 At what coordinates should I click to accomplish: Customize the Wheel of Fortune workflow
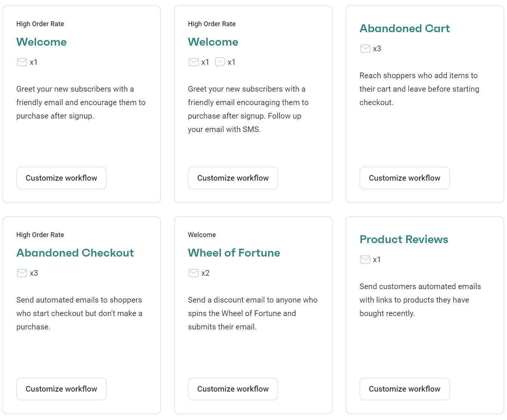click(233, 389)
